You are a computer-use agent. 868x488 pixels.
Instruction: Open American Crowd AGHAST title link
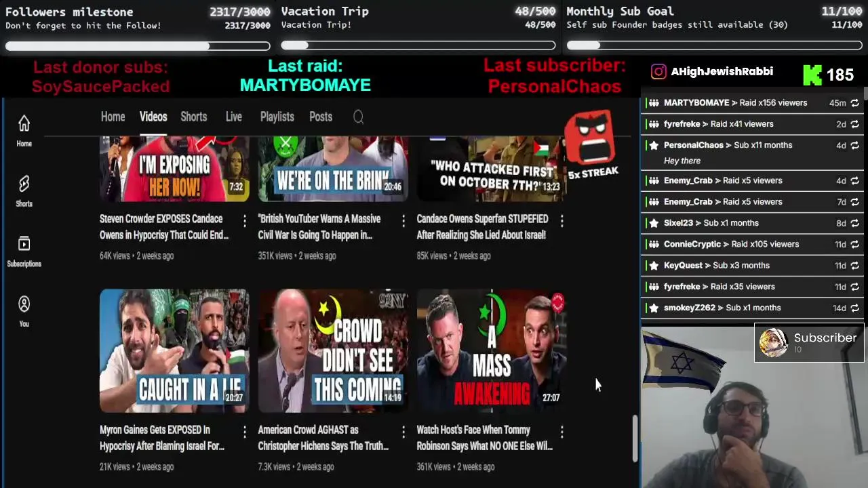[x=323, y=438]
